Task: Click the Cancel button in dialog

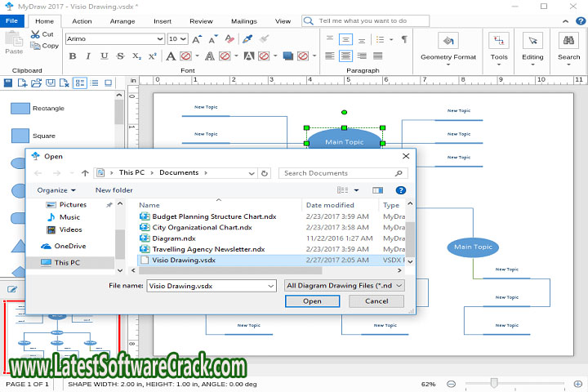Action: click(376, 301)
